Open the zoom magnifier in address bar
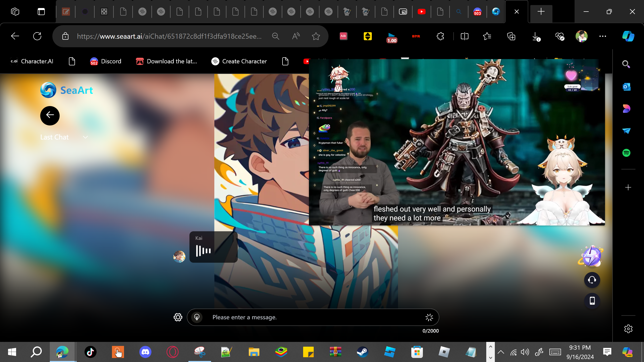644x362 pixels. tap(276, 36)
